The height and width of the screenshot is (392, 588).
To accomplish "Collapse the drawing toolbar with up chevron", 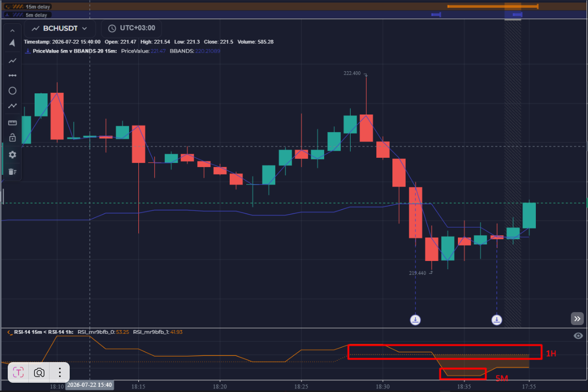I will tap(12, 31).
